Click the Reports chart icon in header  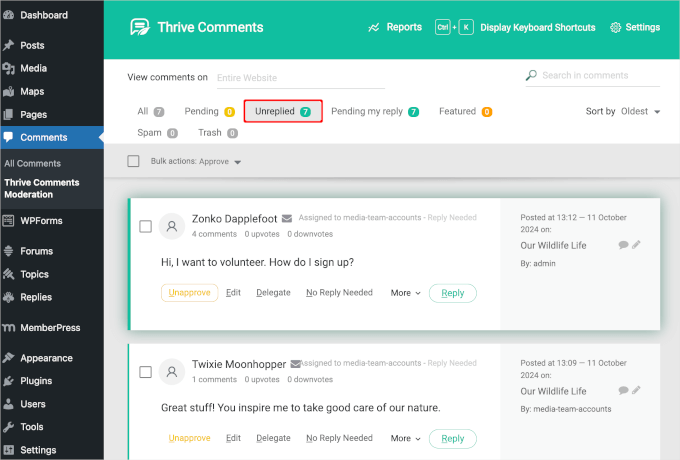[373, 27]
